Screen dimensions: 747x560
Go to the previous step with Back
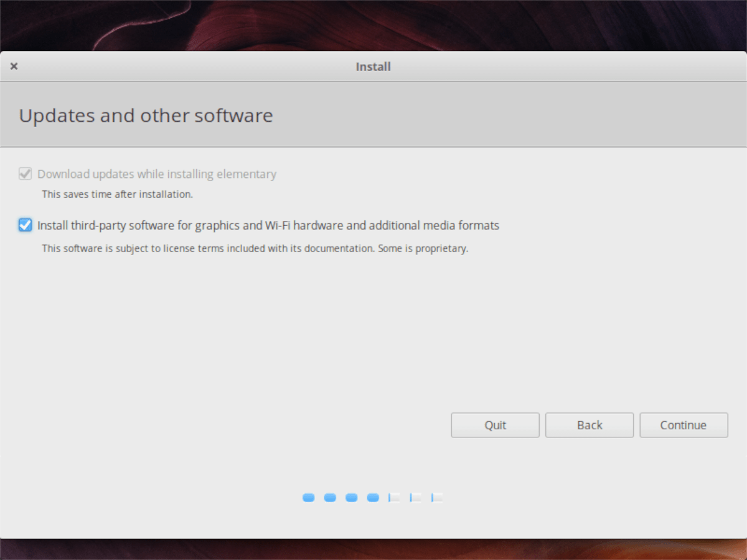pyautogui.click(x=589, y=425)
